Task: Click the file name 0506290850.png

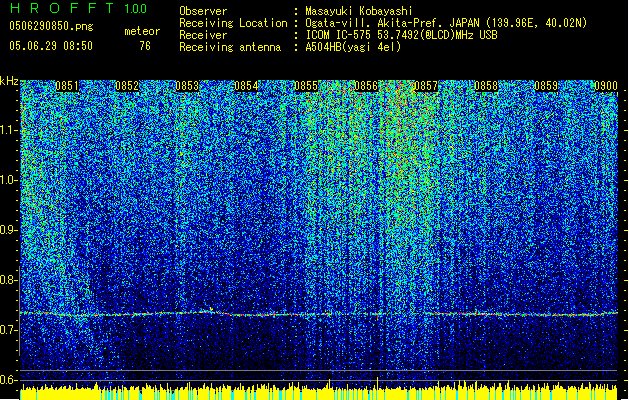Action: click(x=51, y=26)
